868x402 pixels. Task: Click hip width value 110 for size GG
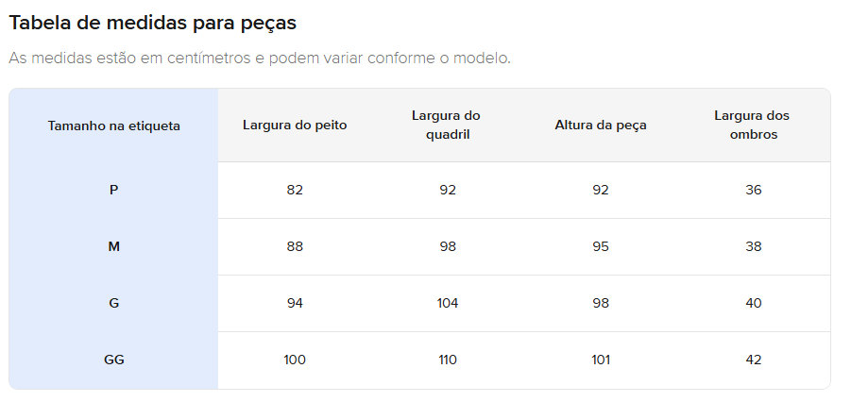tap(448, 360)
